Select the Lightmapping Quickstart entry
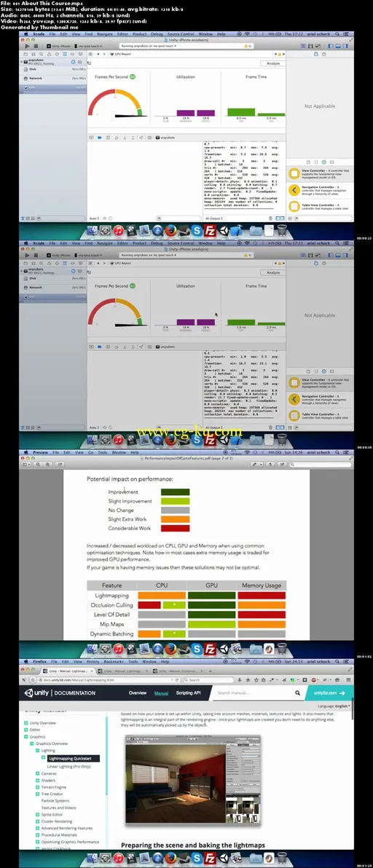This screenshot has height=868, width=373. point(74,758)
